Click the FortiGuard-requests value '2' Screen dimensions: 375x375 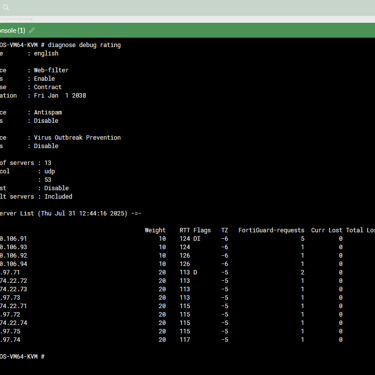coord(302,272)
